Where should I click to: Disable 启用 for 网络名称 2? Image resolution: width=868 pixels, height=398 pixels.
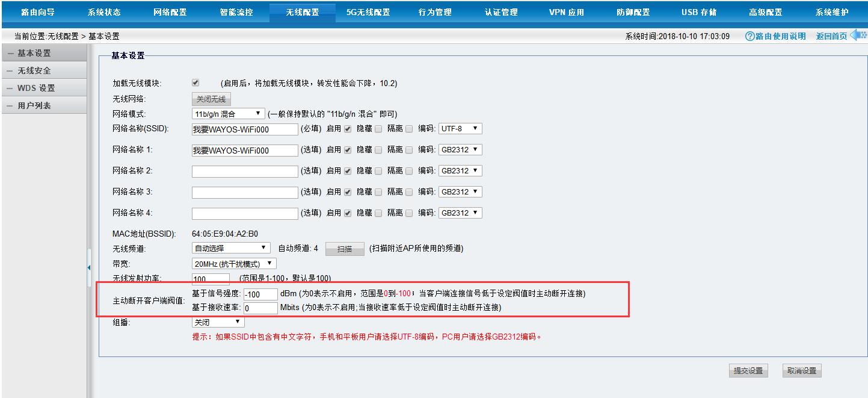346,170
